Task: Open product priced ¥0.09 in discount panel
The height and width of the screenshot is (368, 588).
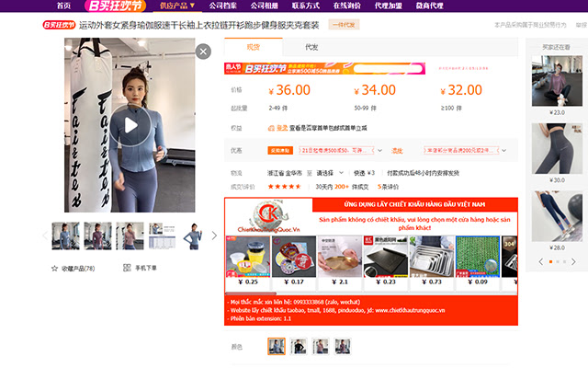Action: tap(478, 260)
